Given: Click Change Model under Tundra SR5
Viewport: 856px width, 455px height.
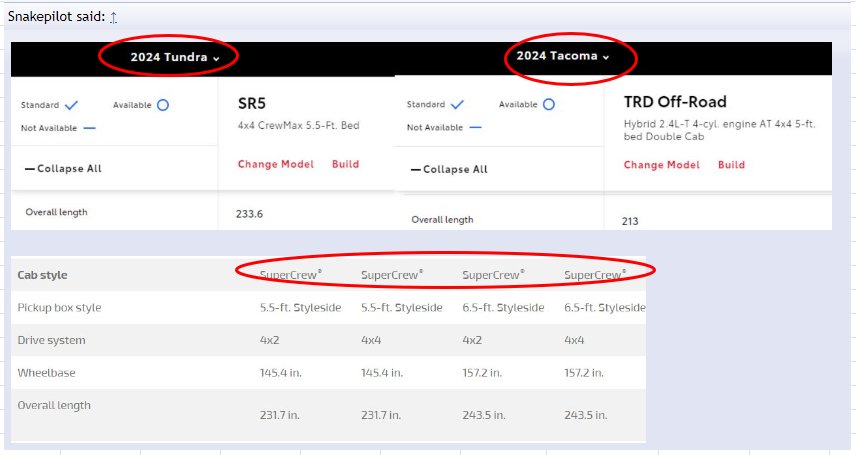Looking at the screenshot, I should tap(276, 164).
